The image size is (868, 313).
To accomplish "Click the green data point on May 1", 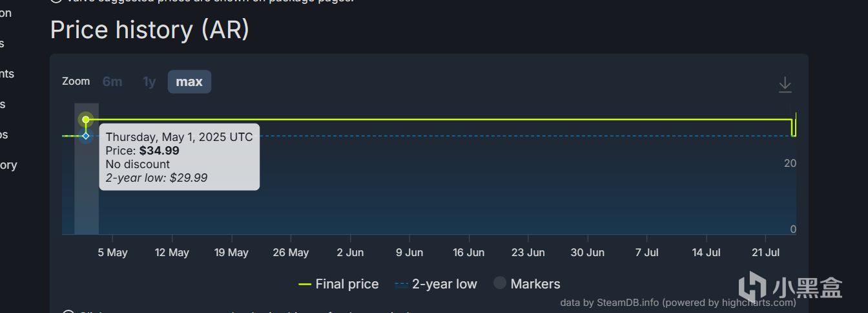I will (86, 120).
